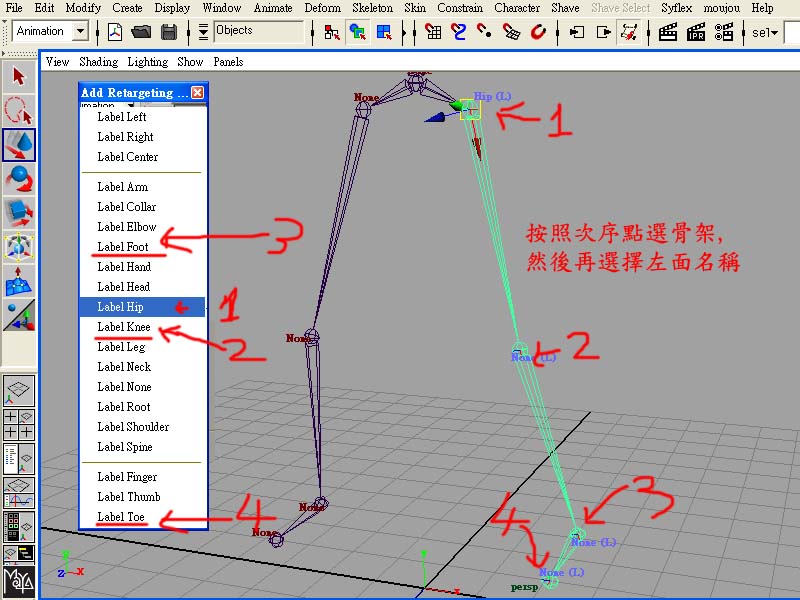Select the Show Manipulator tool
Image resolution: width=800 pixels, height=600 pixels.
[x=19, y=315]
